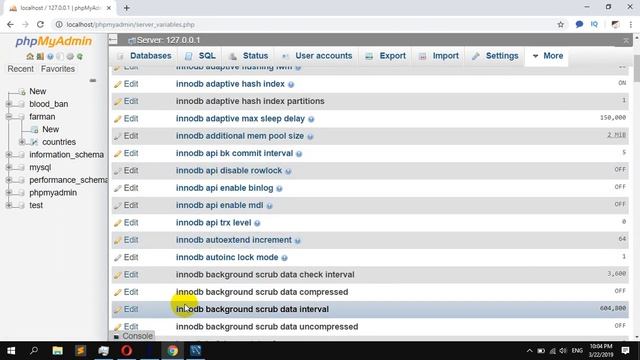Reload the browser page
The image size is (640, 360).
point(40,24)
